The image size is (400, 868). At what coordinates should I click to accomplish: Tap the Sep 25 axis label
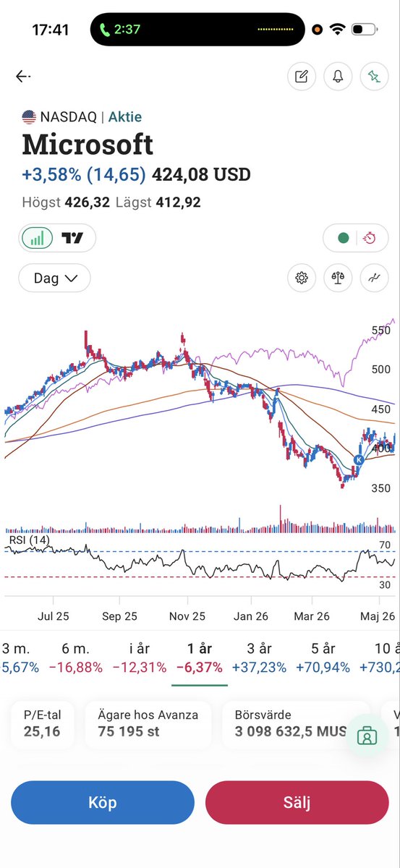click(x=119, y=616)
